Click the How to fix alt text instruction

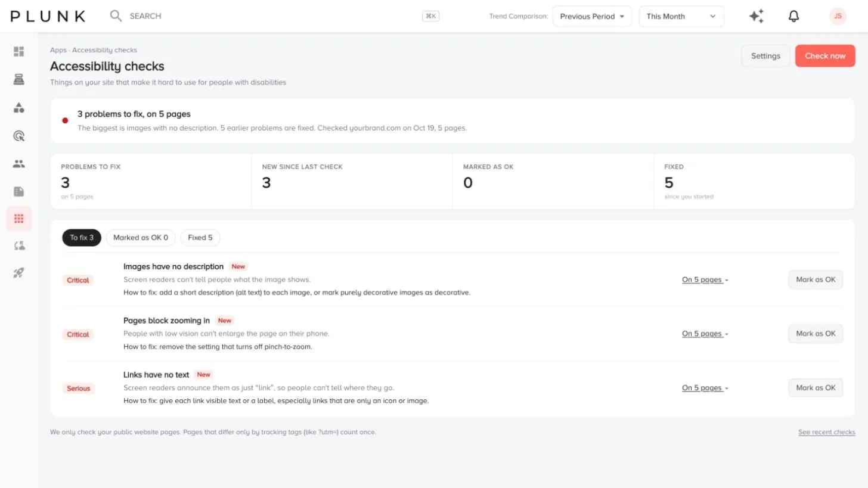pos(297,293)
